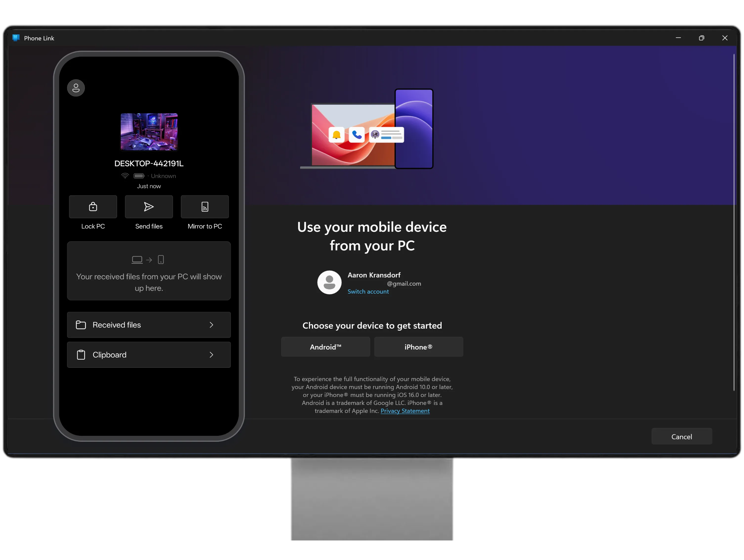The width and height of the screenshot is (744, 560).
Task: Open the profile avatar icon on phone
Action: [x=76, y=88]
